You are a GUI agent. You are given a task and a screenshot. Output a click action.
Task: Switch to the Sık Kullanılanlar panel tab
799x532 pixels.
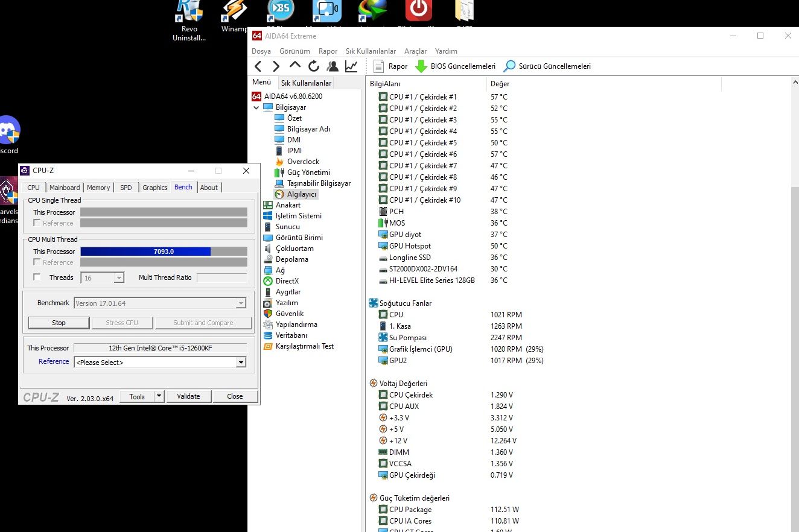point(307,83)
